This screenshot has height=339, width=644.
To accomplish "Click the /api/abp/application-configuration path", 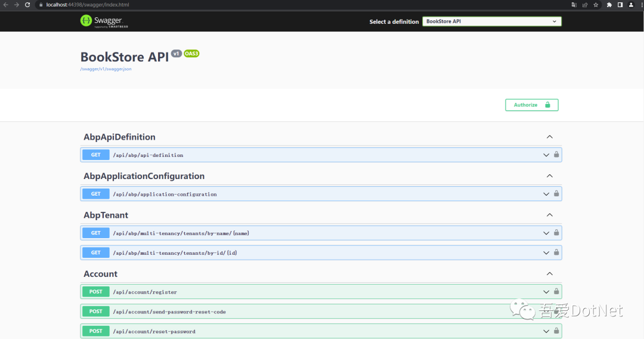I will (x=165, y=194).
